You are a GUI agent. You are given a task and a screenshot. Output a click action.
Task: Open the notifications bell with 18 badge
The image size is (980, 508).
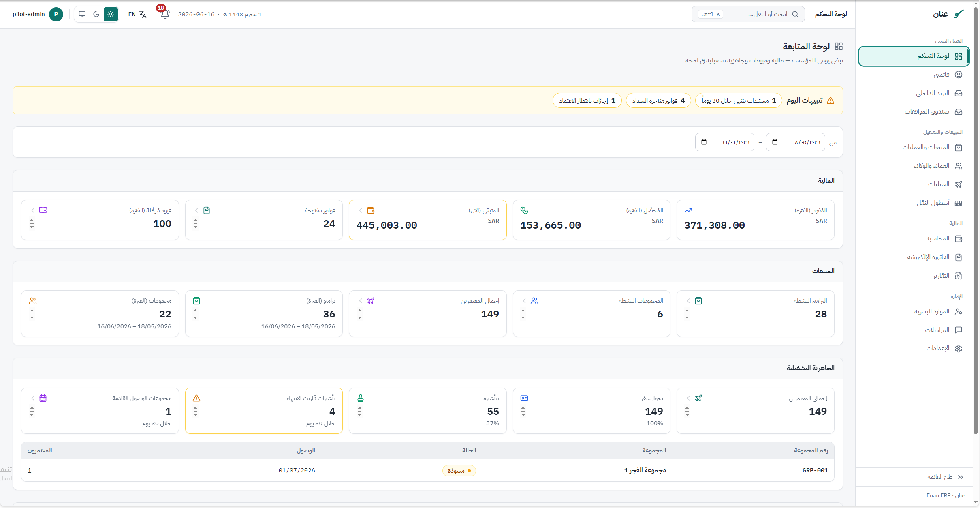point(164,14)
